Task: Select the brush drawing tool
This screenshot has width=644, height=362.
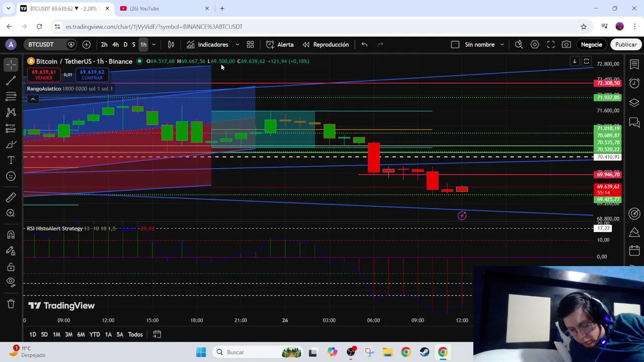Action: click(x=11, y=145)
